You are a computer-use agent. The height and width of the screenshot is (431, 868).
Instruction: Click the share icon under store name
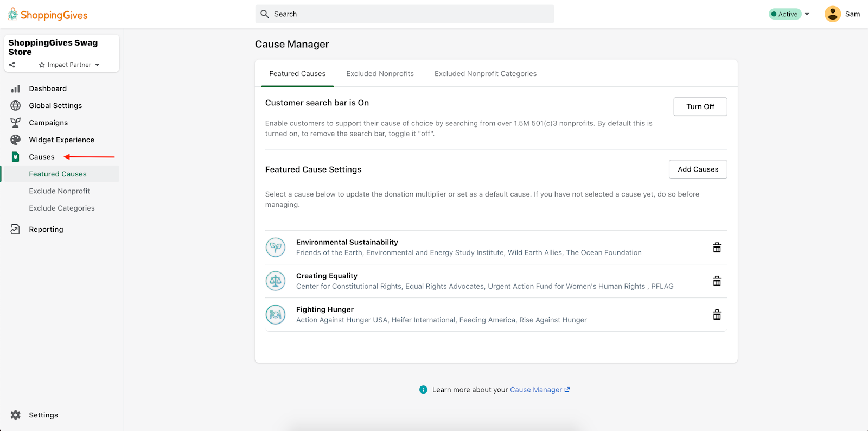pos(12,65)
